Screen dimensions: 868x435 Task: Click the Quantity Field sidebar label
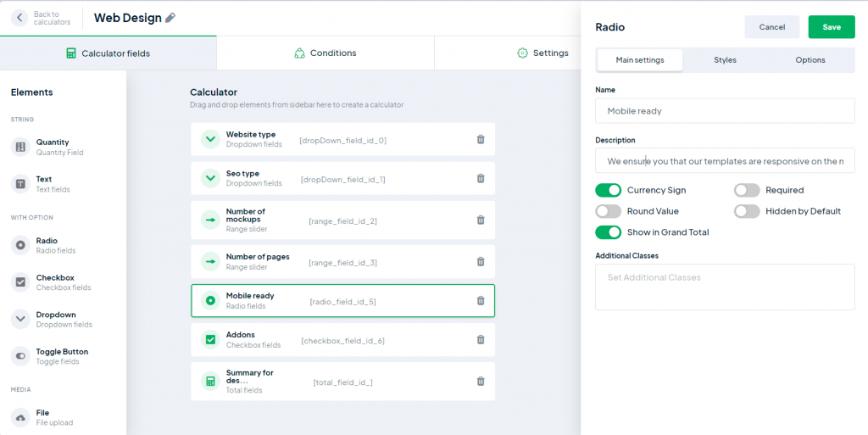[x=60, y=152]
